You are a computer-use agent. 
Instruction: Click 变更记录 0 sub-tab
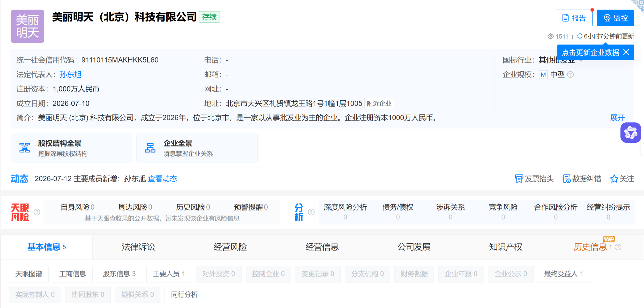(318, 274)
